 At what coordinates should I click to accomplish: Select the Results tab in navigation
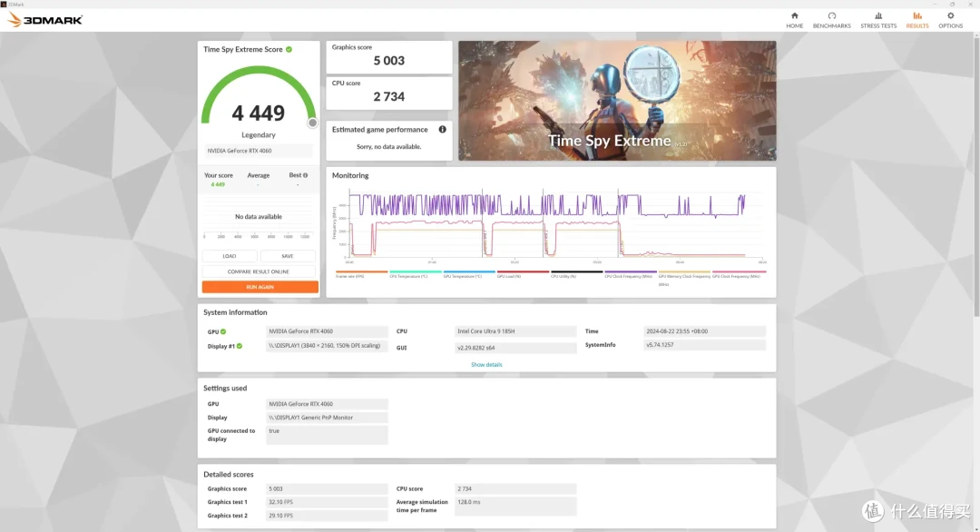point(916,20)
